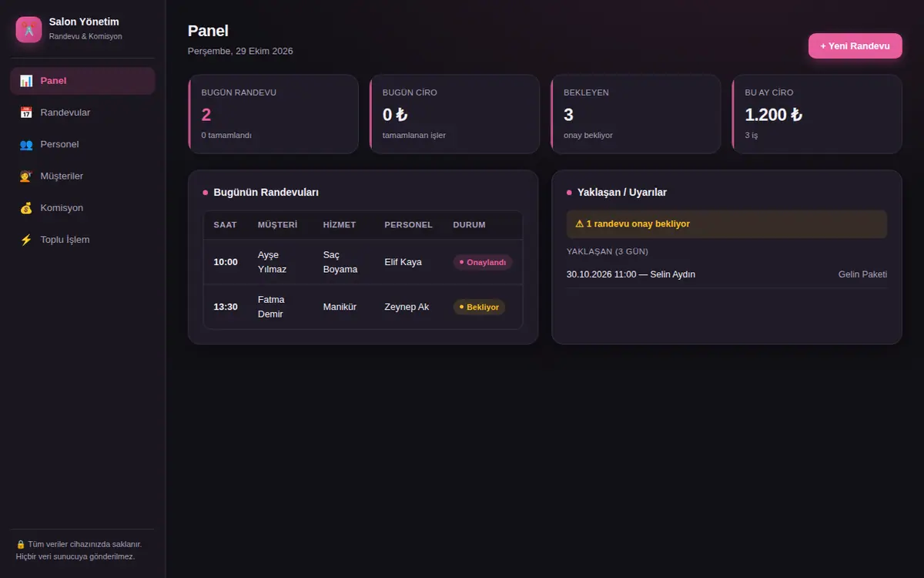Viewport: 924px width, 578px height.
Task: Click the Panel chart icon in sidebar
Action: 26,81
